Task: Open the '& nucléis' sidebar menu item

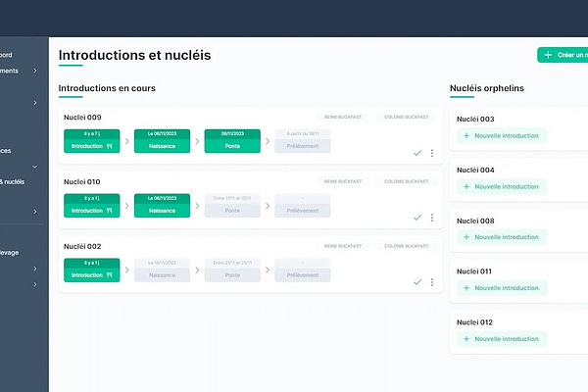Action: tap(13, 182)
